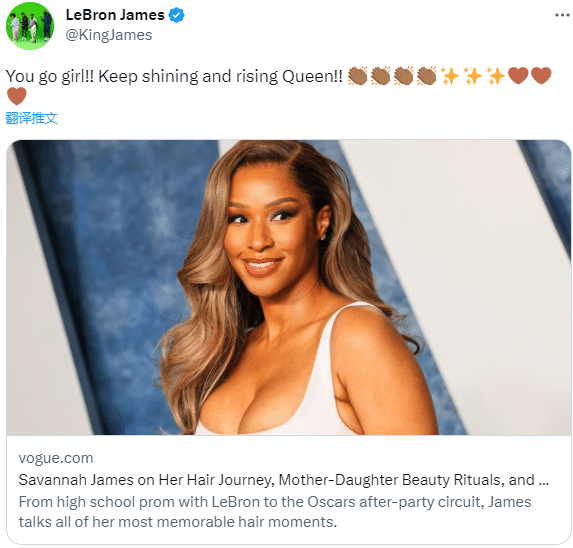Visit the vogue.com domain link
This screenshot has height=548, width=573.
tap(56, 458)
